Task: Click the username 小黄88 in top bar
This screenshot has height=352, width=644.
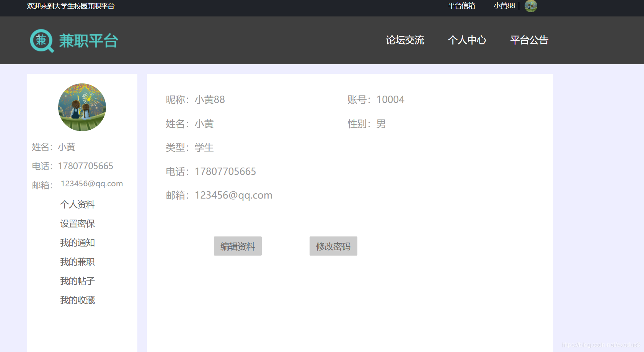Action: (504, 6)
